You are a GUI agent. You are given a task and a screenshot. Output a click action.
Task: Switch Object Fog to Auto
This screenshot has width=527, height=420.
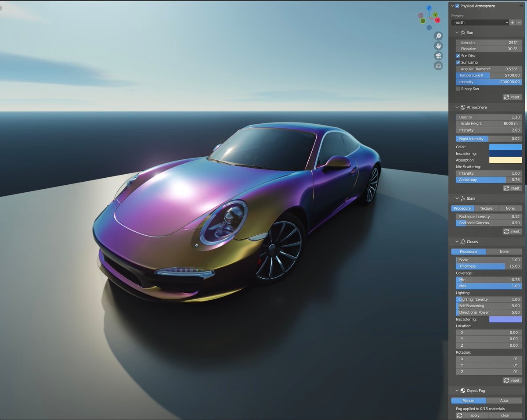click(504, 401)
